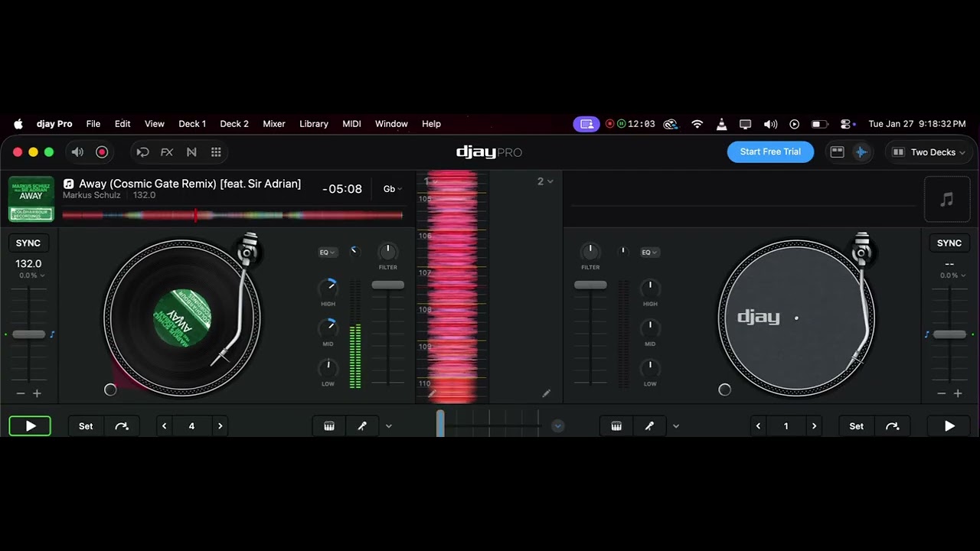
Task: Open the Deck 2 EQ dropdown
Action: pos(650,253)
